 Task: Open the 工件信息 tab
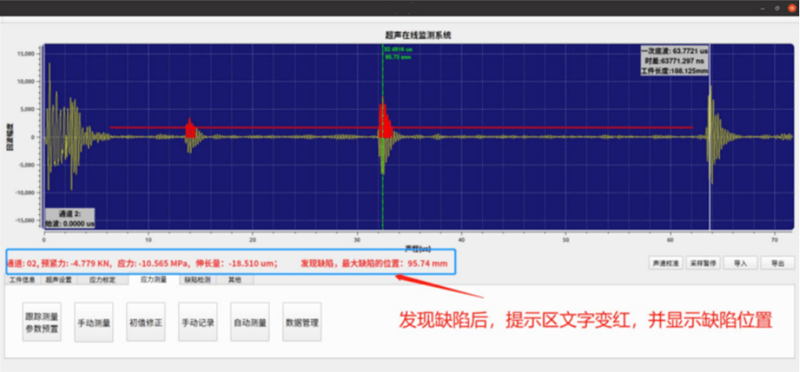(x=22, y=280)
